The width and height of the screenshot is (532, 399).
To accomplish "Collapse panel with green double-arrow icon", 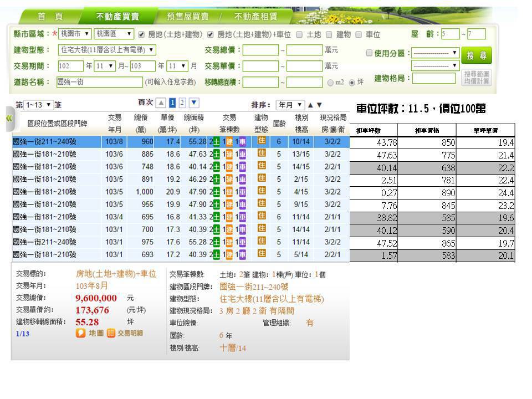I will (8, 119).
